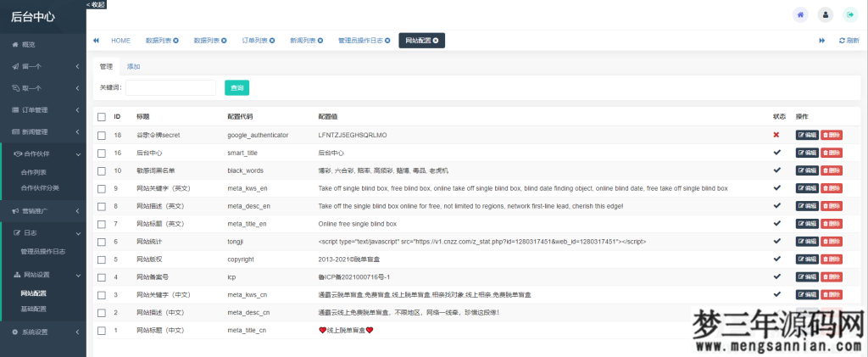
Task: Click the status checkmark for copyright row
Action: 776,259
